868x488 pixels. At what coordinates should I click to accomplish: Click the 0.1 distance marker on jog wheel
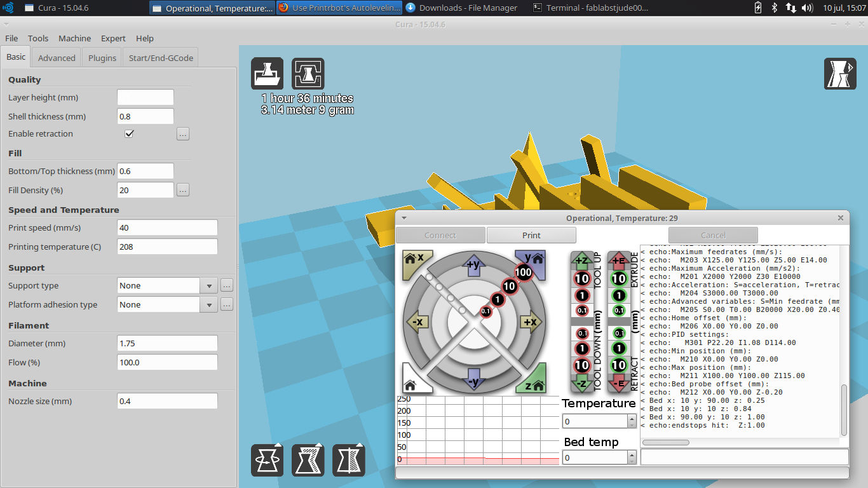[485, 311]
